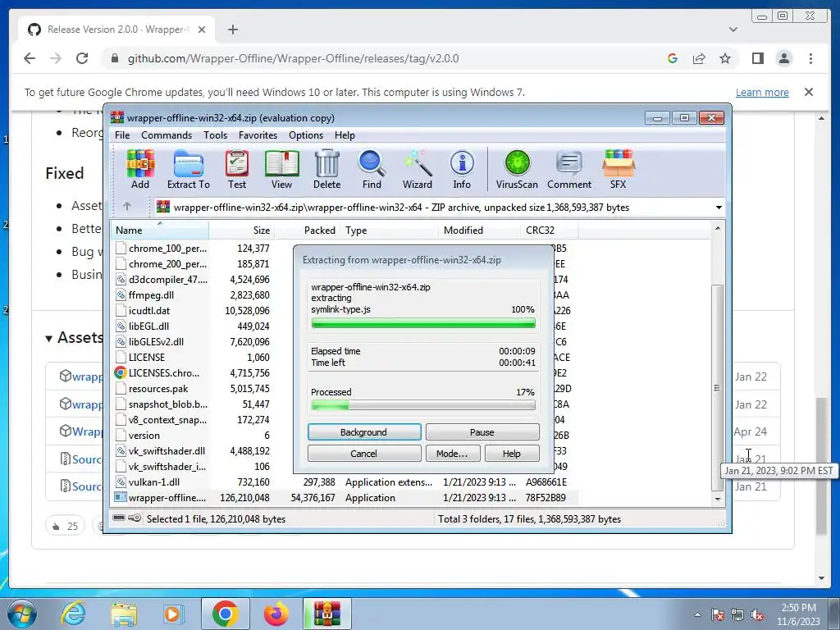The width and height of the screenshot is (840, 630).
Task: Click the SFX toolbar icon
Action: point(619,169)
